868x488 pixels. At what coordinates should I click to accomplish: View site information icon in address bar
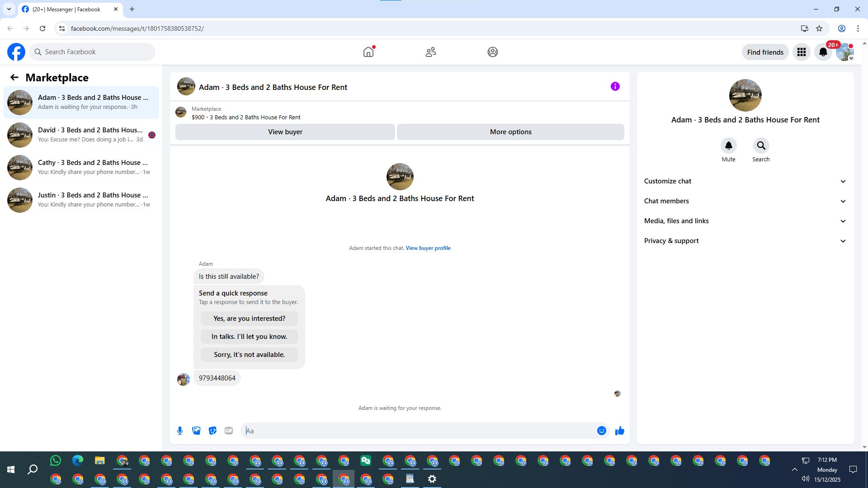pyautogui.click(x=62, y=28)
